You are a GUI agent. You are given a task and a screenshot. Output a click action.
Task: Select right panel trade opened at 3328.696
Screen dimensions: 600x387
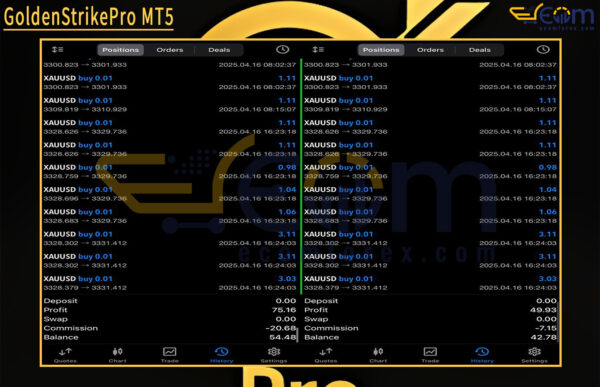point(430,194)
